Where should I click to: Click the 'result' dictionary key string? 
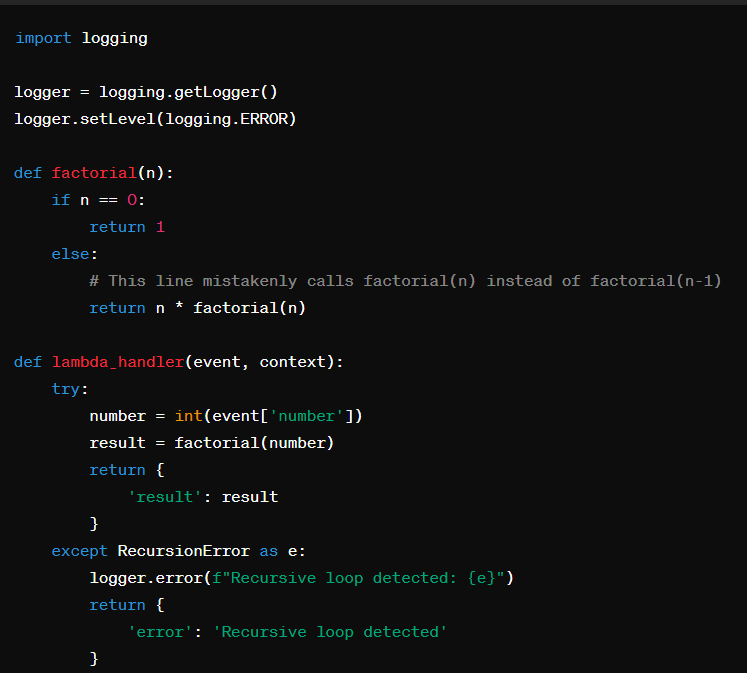165,497
